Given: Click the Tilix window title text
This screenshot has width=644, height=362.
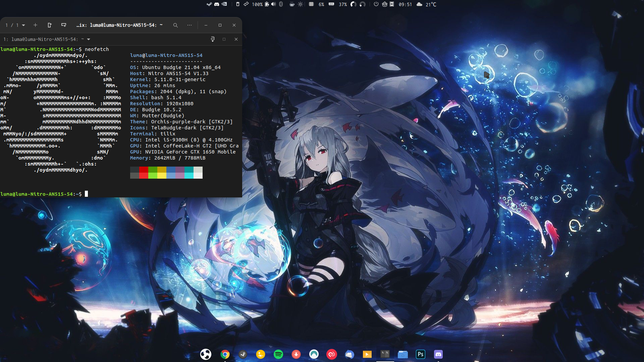Looking at the screenshot, I should pos(119,25).
